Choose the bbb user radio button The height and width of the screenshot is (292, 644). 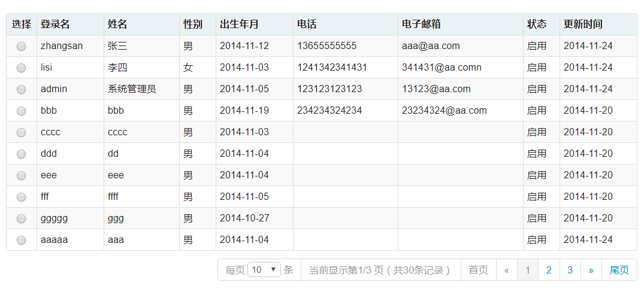(x=22, y=111)
